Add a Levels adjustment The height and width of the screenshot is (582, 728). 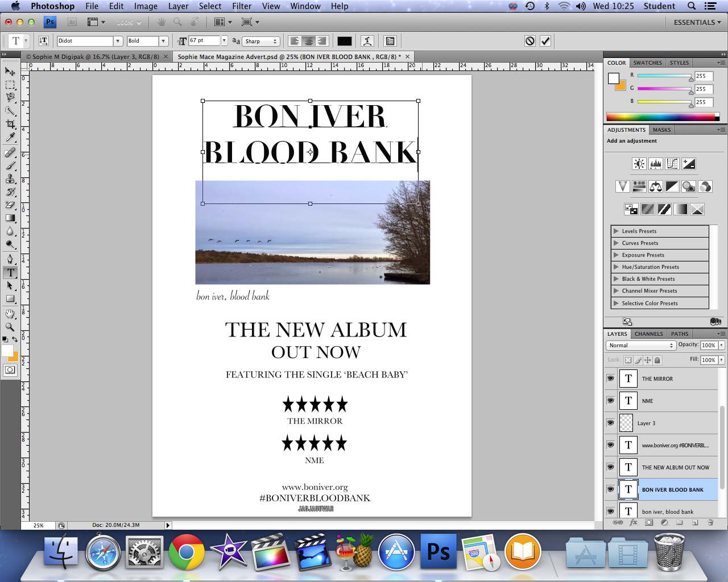point(656,164)
